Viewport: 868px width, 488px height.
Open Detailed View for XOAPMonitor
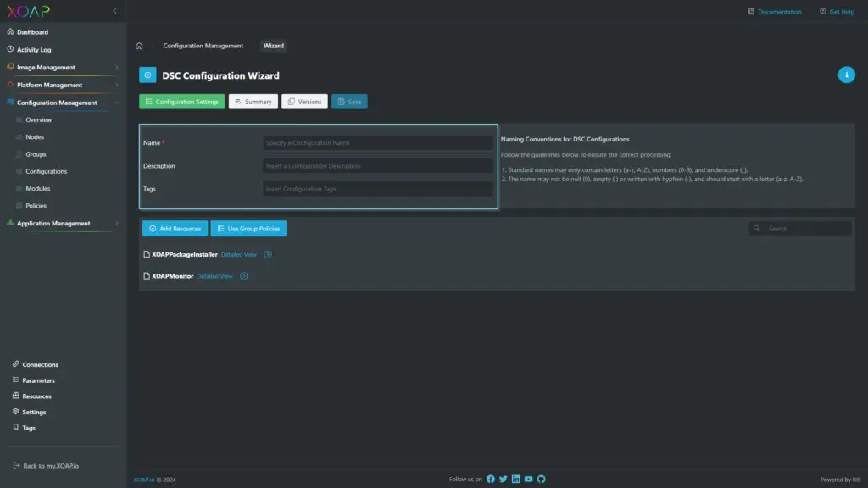(214, 276)
